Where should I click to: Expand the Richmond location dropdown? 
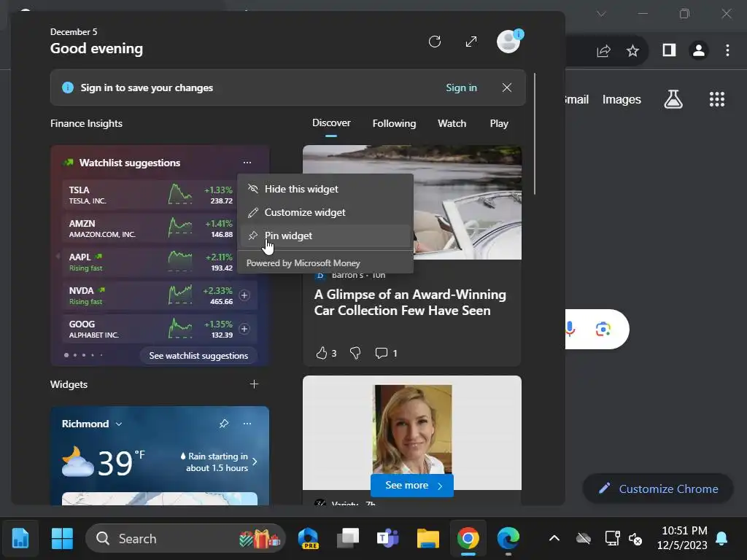pyautogui.click(x=119, y=424)
